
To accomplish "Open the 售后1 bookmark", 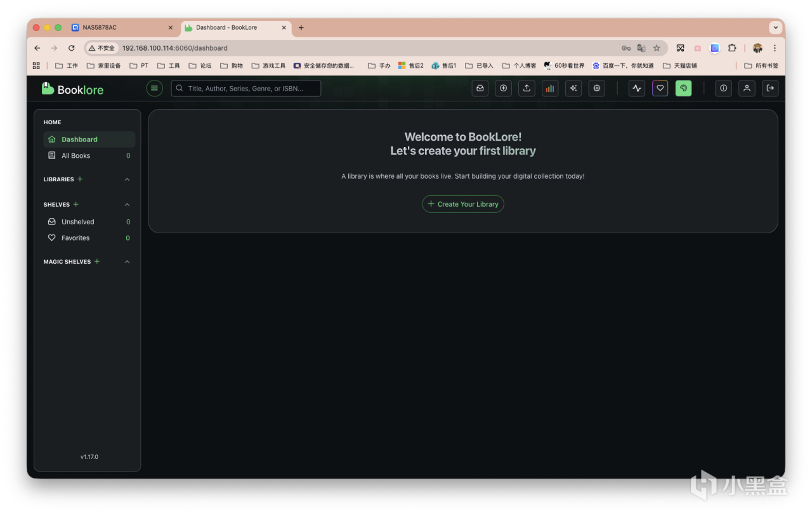I will pyautogui.click(x=443, y=65).
